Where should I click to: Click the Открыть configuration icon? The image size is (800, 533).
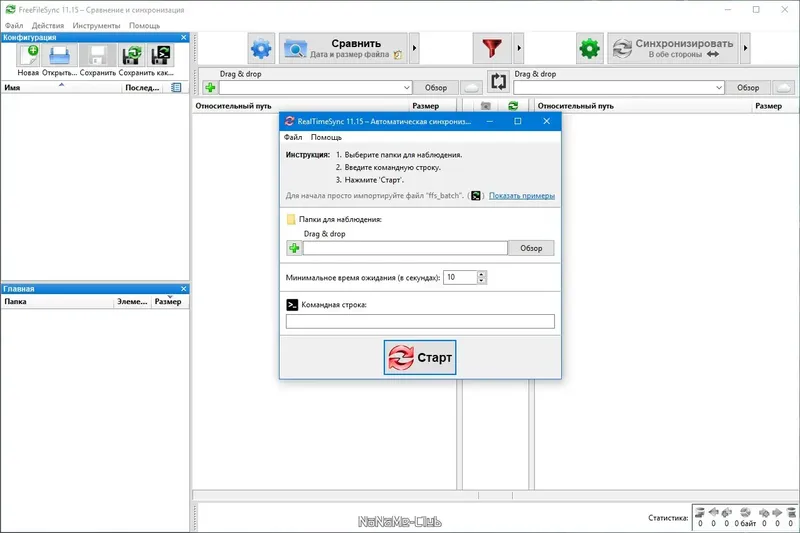[59, 55]
